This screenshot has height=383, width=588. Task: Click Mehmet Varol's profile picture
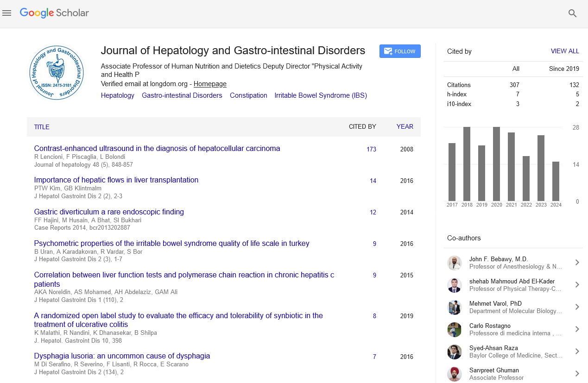click(454, 307)
